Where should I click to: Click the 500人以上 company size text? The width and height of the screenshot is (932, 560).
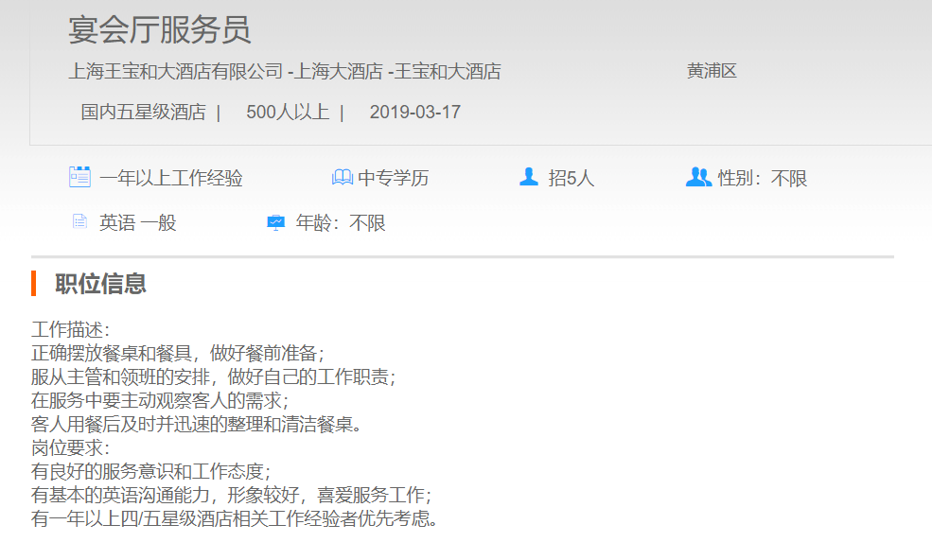[x=288, y=113]
